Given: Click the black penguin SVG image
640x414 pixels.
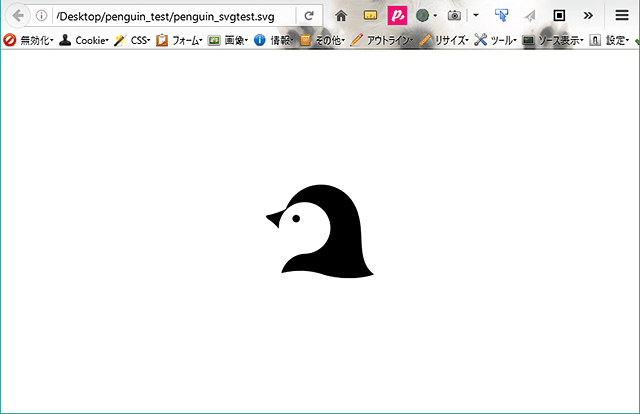Looking at the screenshot, I should point(320,231).
